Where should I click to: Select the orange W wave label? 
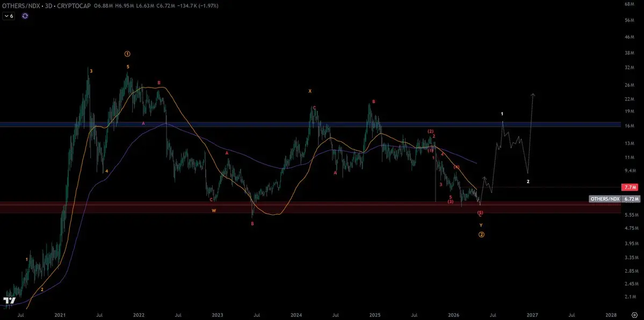pyautogui.click(x=214, y=210)
